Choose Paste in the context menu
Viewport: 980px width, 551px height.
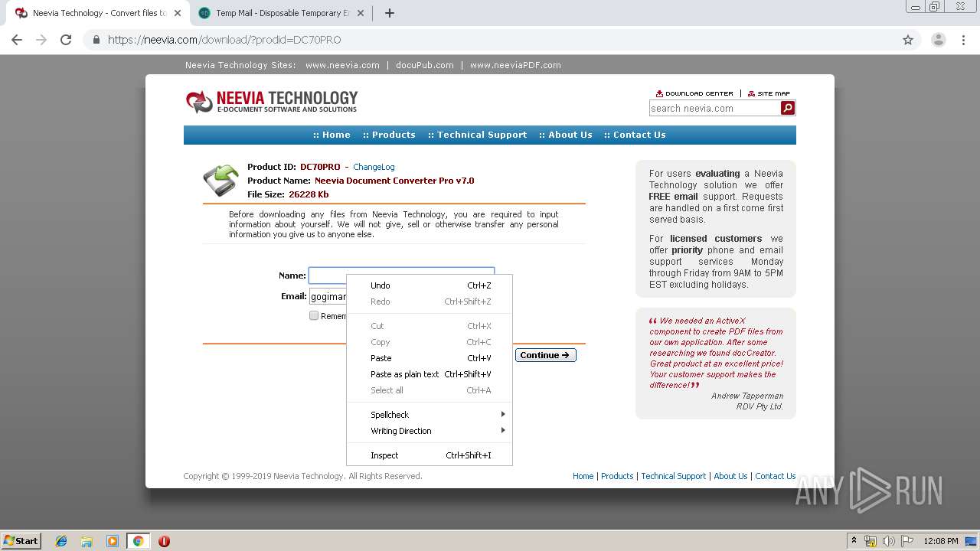click(x=430, y=358)
